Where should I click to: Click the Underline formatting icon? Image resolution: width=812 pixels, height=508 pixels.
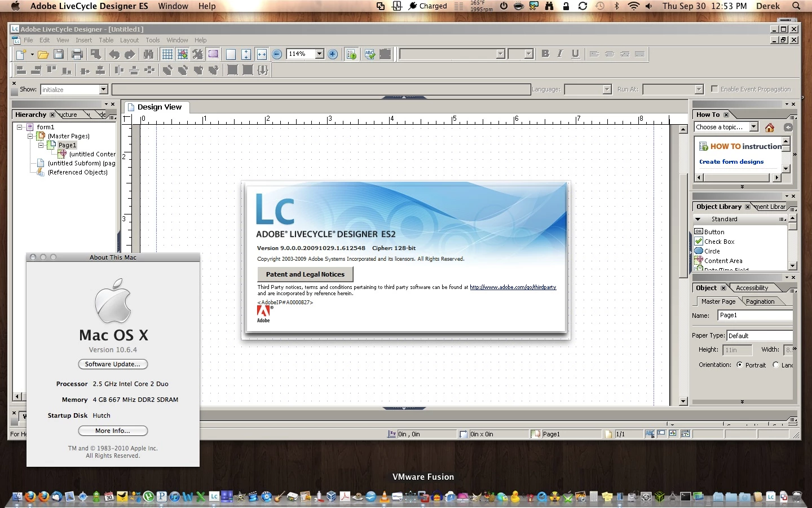pyautogui.click(x=575, y=54)
